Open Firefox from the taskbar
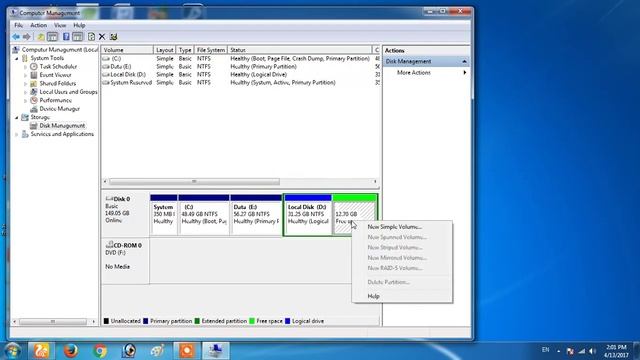Screen dimensions: 640x360 pyautogui.click(x=70, y=351)
